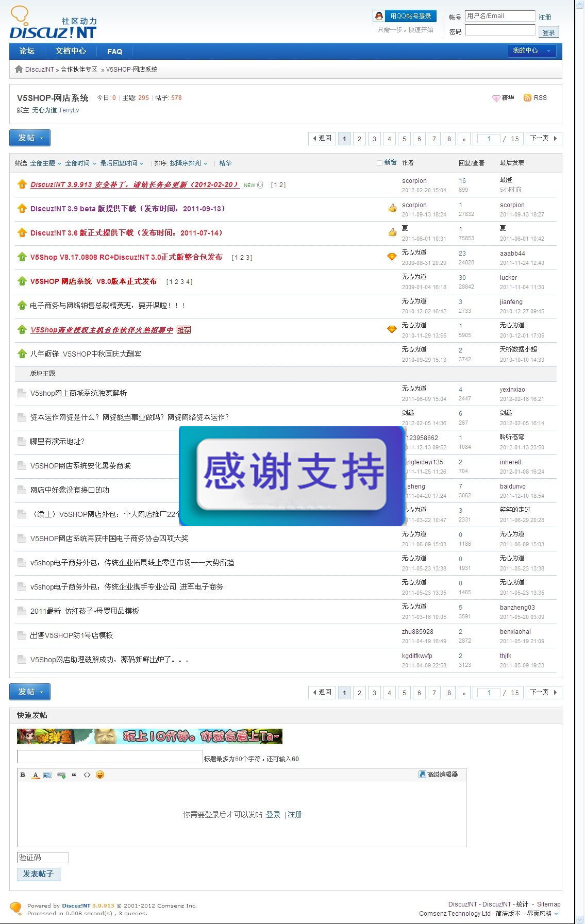The width and height of the screenshot is (585, 924).
Task: Click 登录 button in header
Action: click(549, 32)
